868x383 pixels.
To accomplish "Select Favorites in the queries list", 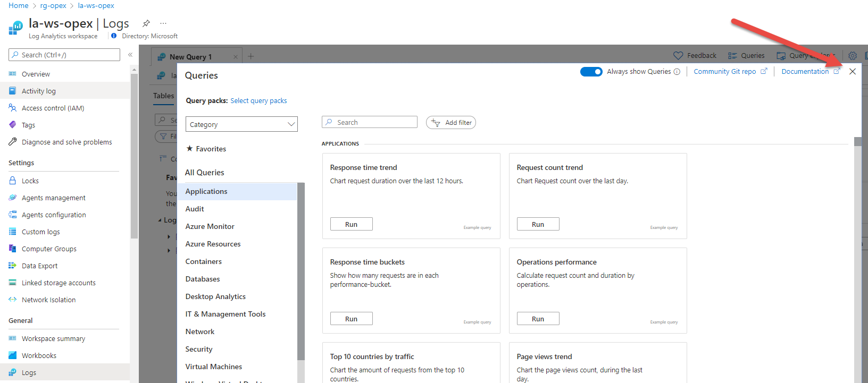I will [x=206, y=149].
